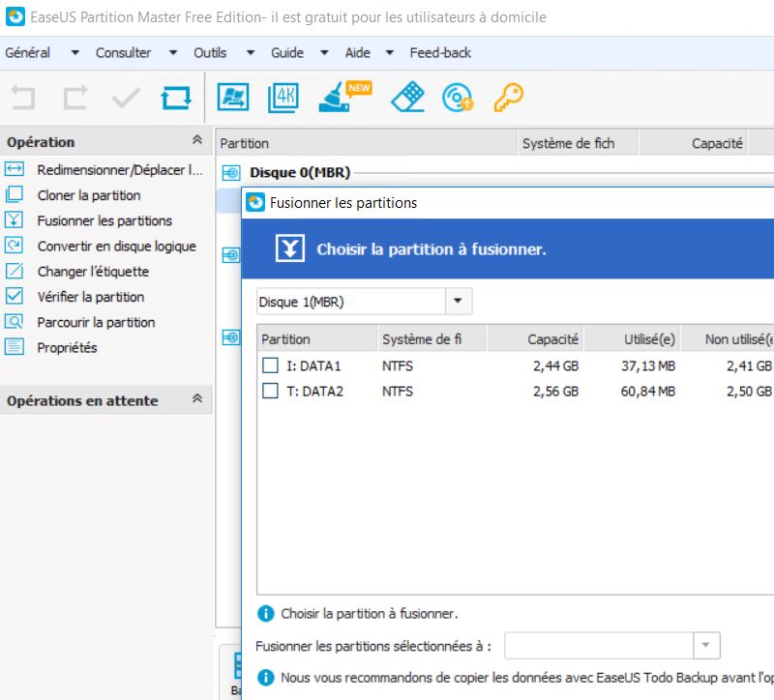Viewport: 774px width, 700px height.
Task: Click the eraser wipe data icon
Action: click(407, 97)
